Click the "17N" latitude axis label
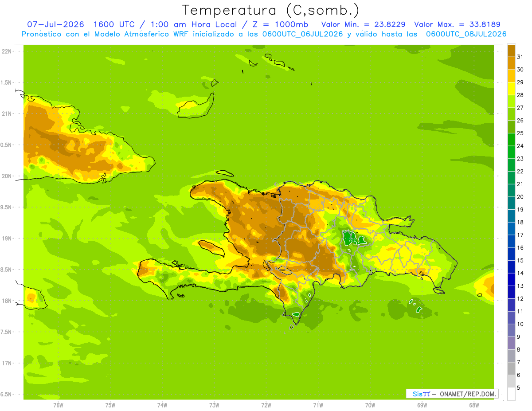The width and height of the screenshot is (532, 411). click(x=7, y=363)
